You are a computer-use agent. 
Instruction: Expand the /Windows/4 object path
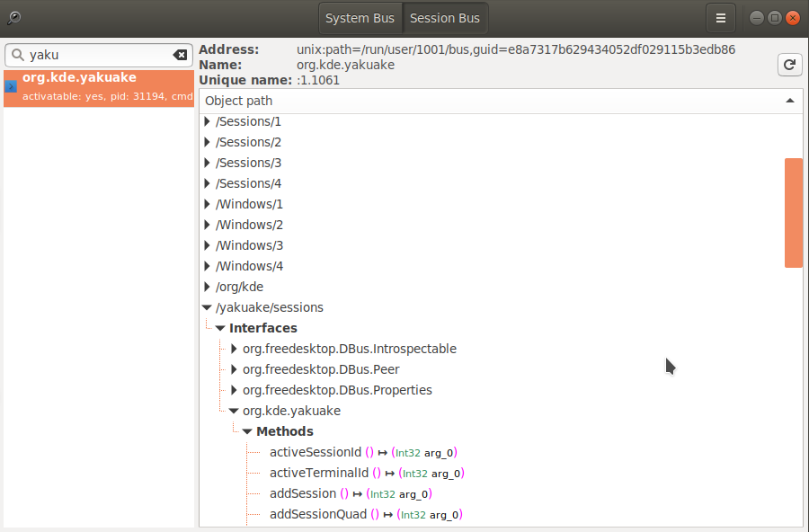pos(207,266)
